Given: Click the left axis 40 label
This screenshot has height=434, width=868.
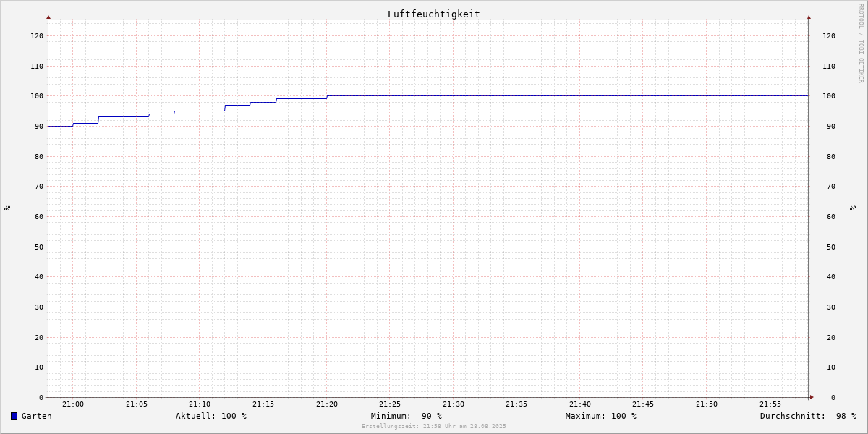Looking at the screenshot, I should click(39, 276).
